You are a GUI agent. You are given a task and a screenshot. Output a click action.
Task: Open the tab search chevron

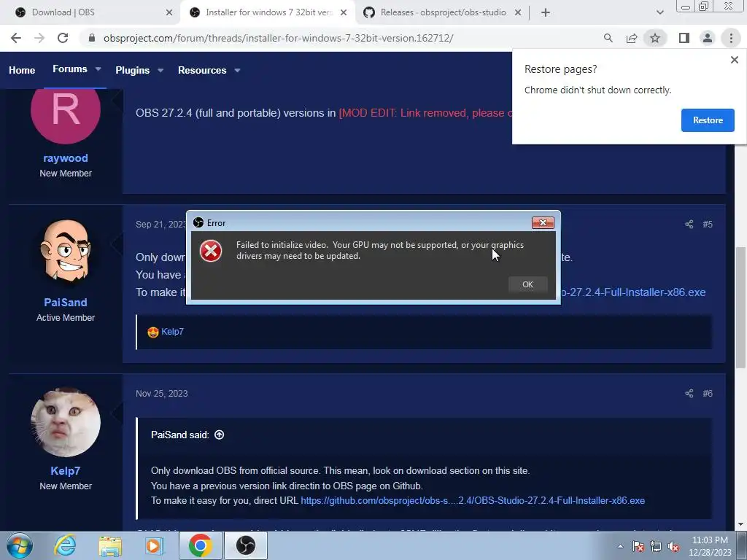[659, 12]
